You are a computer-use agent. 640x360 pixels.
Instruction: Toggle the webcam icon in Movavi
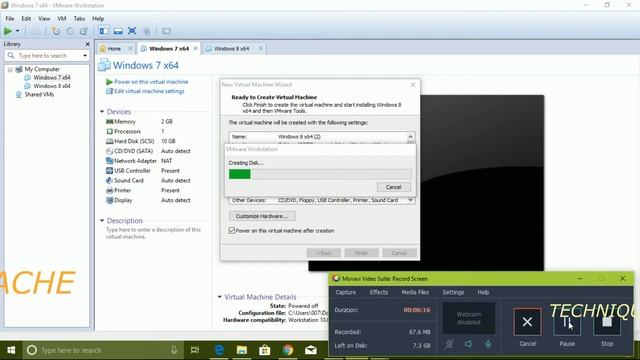449,344
